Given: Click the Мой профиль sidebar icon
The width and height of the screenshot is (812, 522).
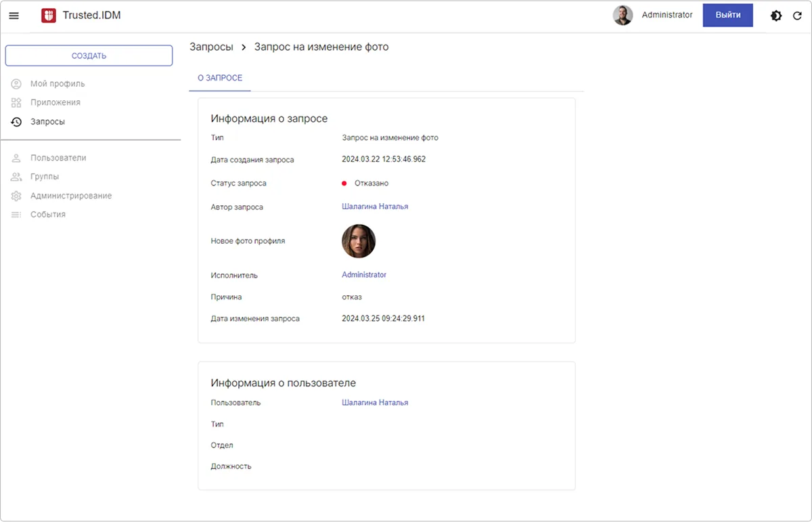Looking at the screenshot, I should [x=17, y=84].
